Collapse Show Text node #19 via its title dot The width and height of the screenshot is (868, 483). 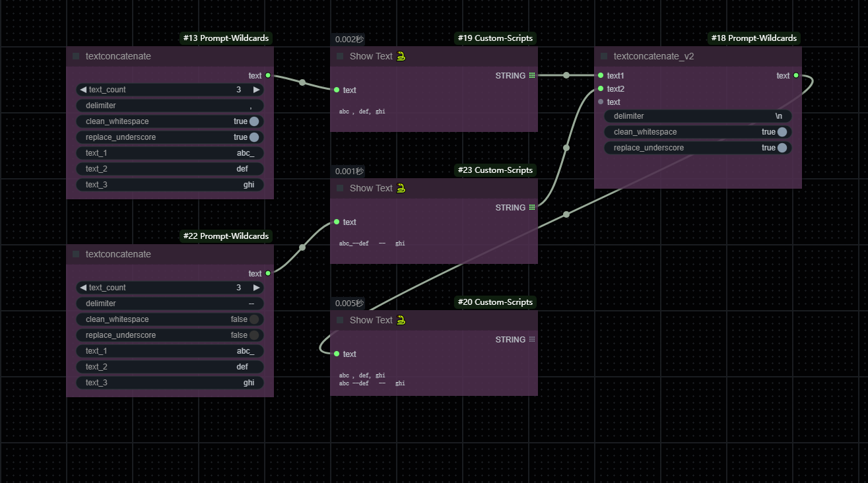[x=340, y=57]
